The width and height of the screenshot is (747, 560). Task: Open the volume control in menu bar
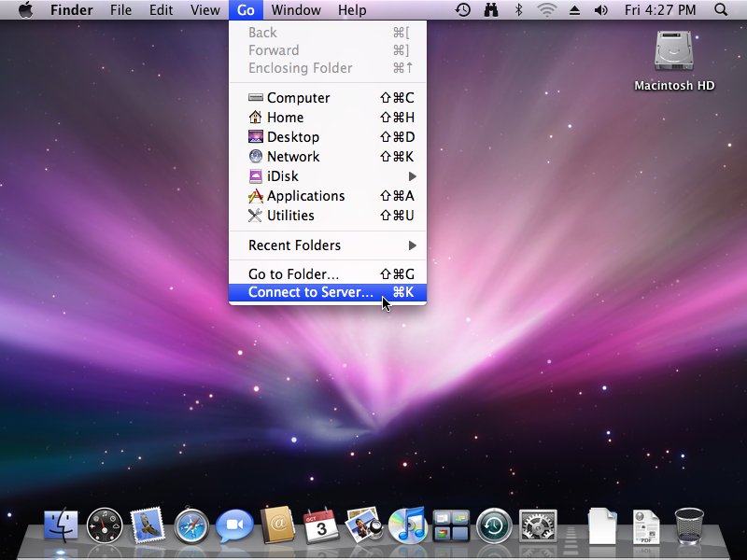[x=600, y=10]
